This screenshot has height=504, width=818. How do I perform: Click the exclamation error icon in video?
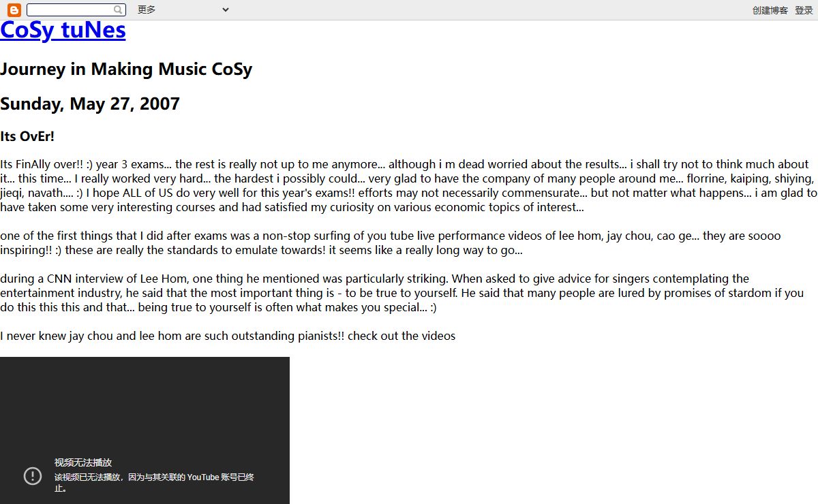coord(33,476)
